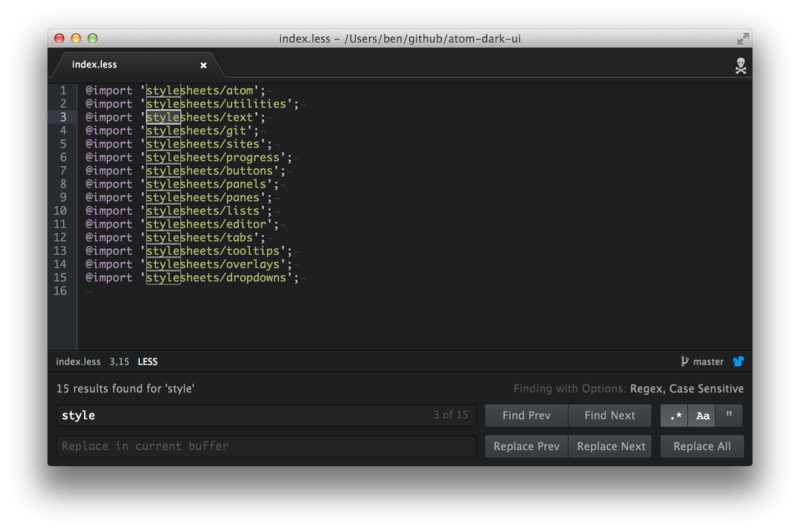The image size is (800, 532).
Task: Toggle the regex search option
Action: coord(674,416)
